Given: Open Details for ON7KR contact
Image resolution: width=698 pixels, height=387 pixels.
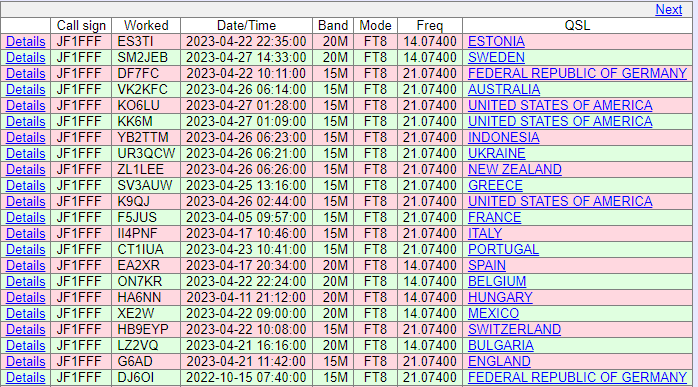Looking at the screenshot, I should pos(25,282).
